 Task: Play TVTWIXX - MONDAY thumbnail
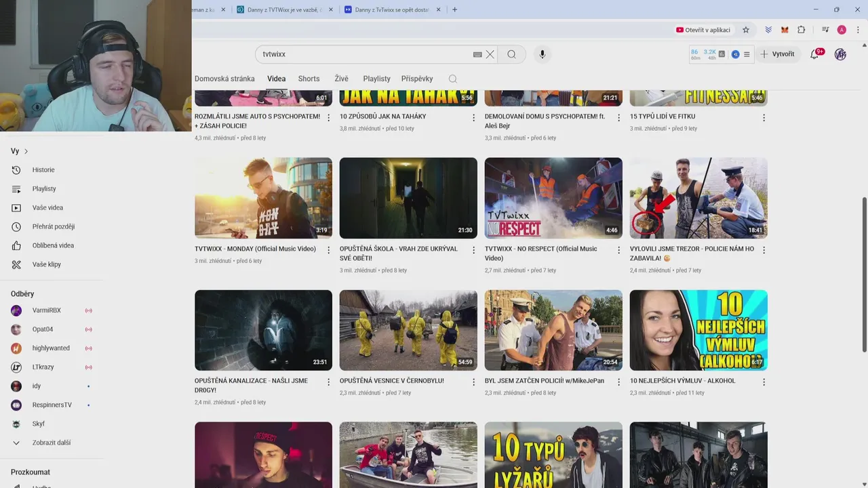(263, 198)
